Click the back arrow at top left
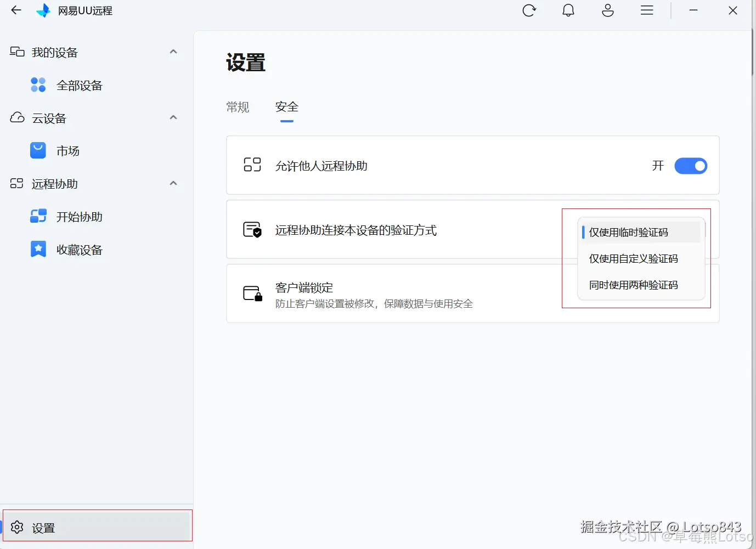This screenshot has width=756, height=549. pyautogui.click(x=15, y=10)
